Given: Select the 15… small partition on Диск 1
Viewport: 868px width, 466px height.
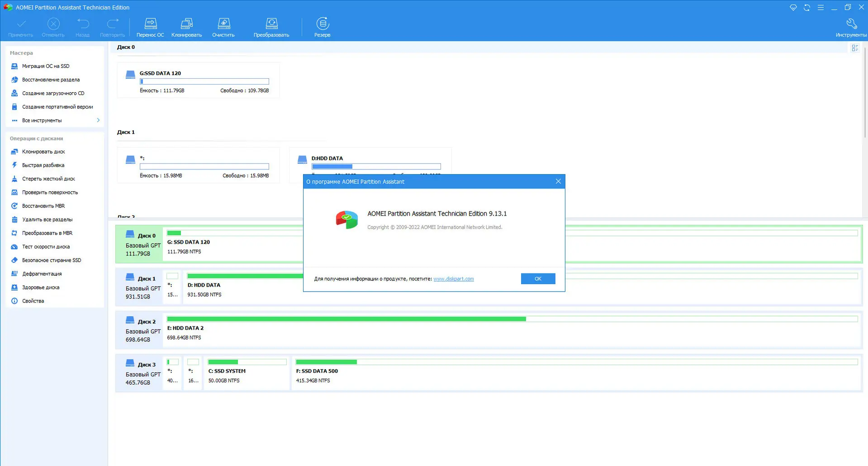Looking at the screenshot, I should point(172,287).
